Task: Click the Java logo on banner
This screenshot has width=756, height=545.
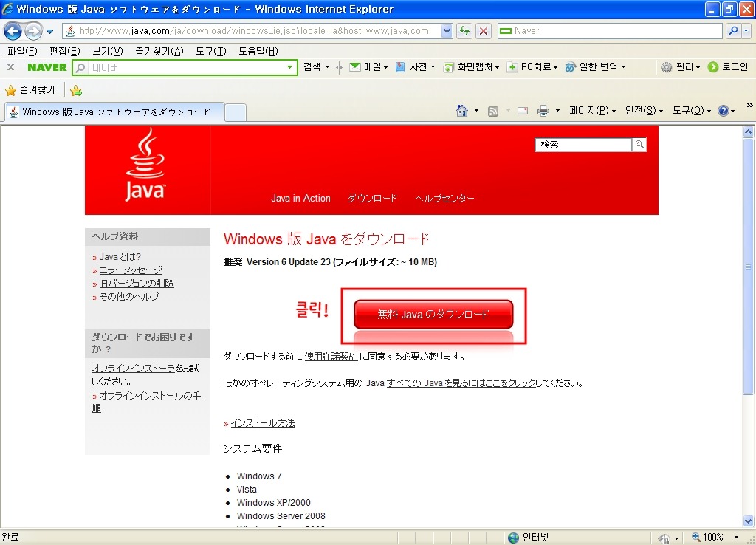Action: [145, 165]
